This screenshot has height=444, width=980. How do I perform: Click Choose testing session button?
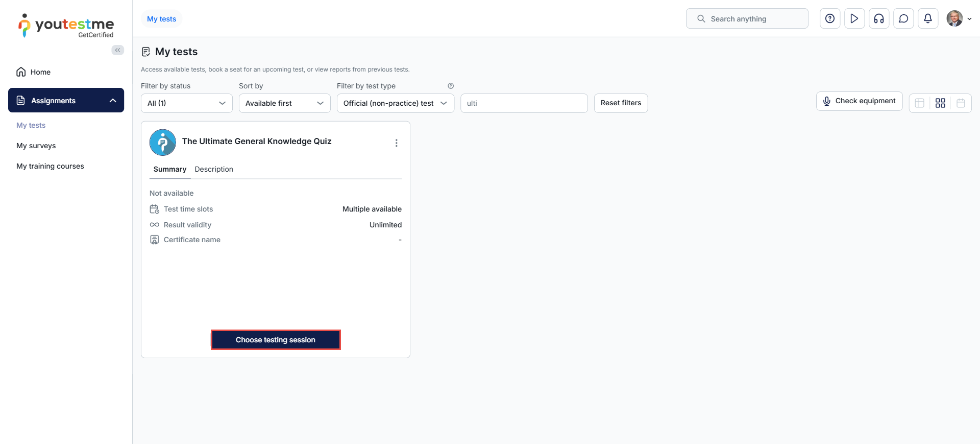pyautogui.click(x=276, y=340)
